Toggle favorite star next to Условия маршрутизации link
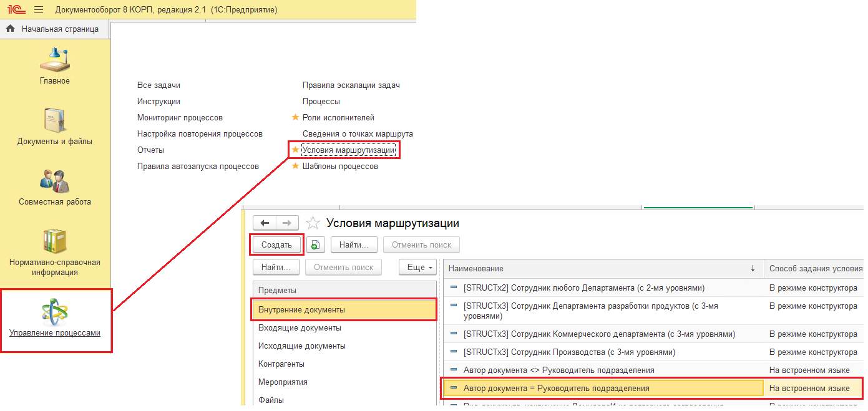Viewport: 868px width, 411px height. point(296,149)
